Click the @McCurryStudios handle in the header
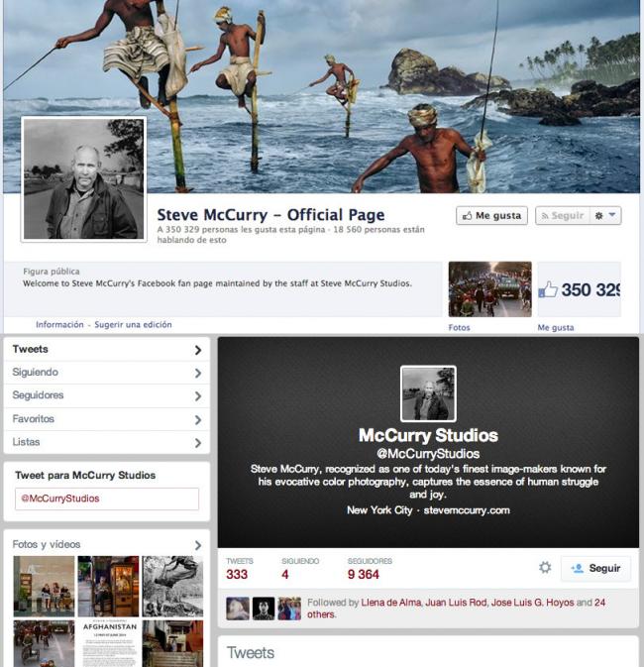 [x=428, y=454]
